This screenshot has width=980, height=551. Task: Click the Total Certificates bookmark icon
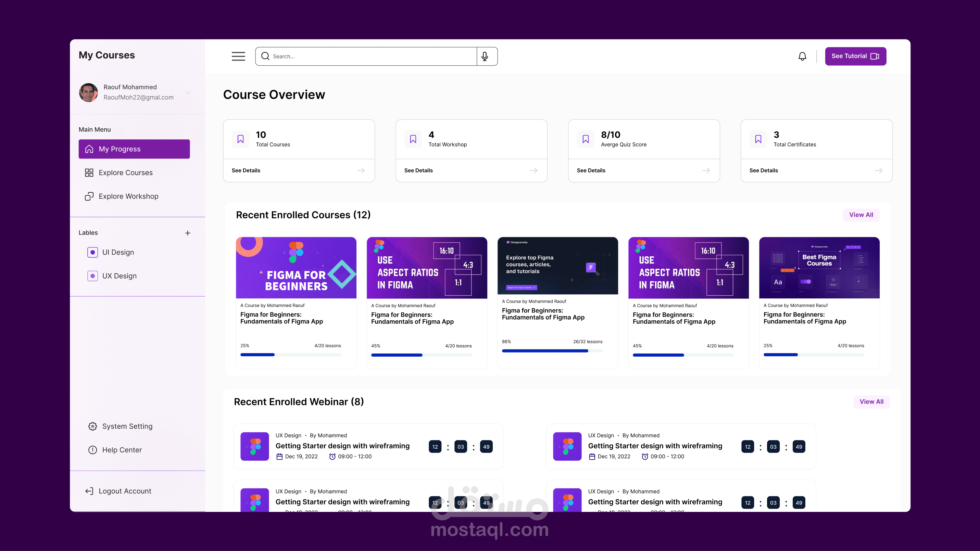(758, 139)
